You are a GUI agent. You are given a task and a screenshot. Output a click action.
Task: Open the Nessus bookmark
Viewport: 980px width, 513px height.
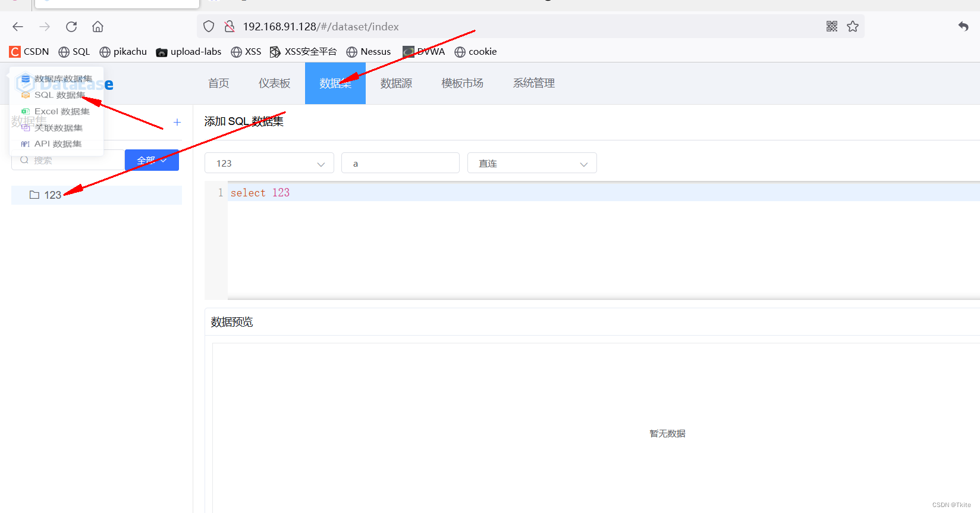pyautogui.click(x=369, y=52)
